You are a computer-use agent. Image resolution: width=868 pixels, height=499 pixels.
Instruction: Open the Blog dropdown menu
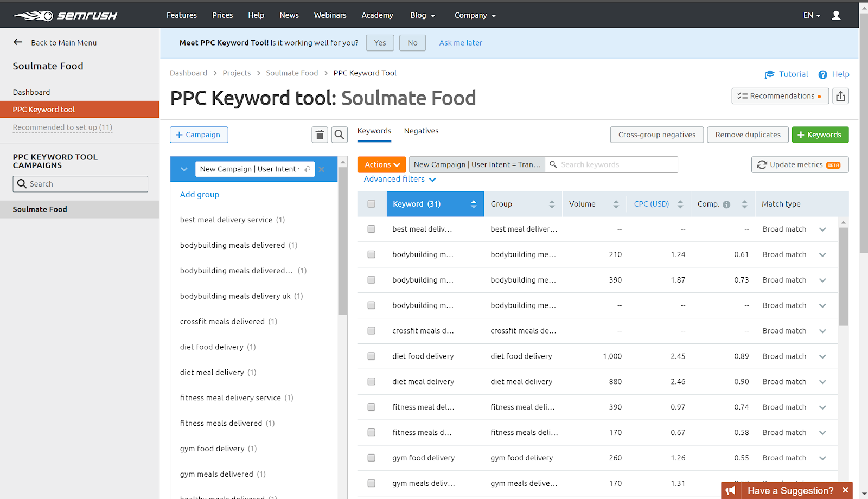(x=423, y=15)
